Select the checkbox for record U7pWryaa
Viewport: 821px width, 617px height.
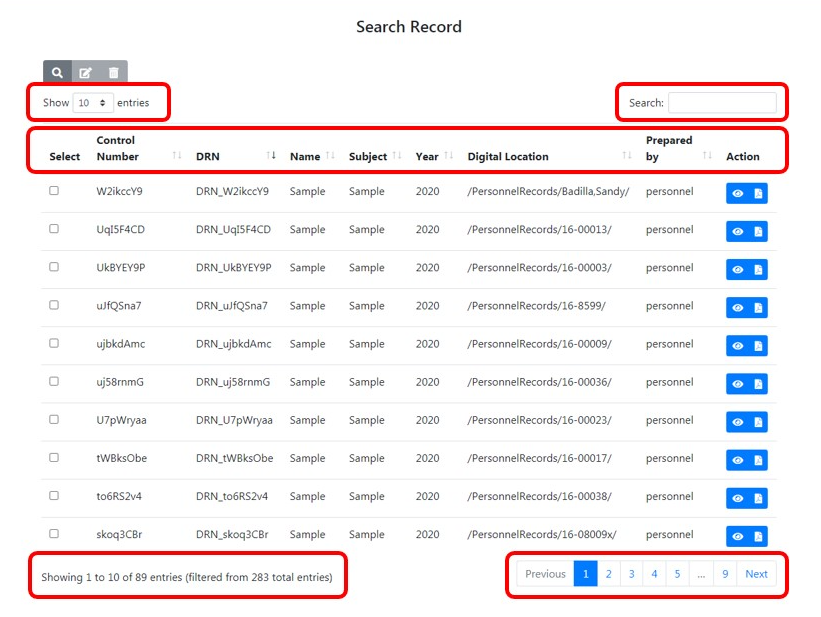(54, 420)
